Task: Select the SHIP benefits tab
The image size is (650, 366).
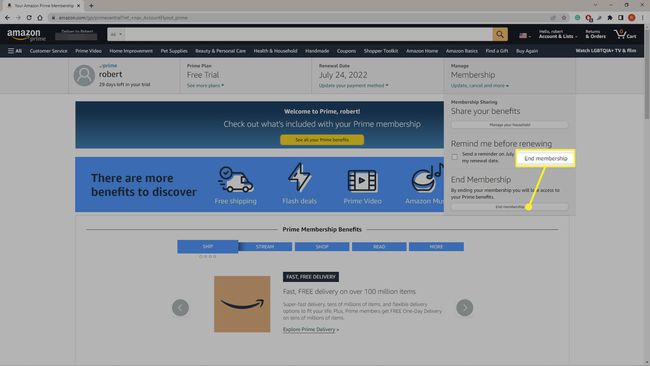Action: [208, 247]
